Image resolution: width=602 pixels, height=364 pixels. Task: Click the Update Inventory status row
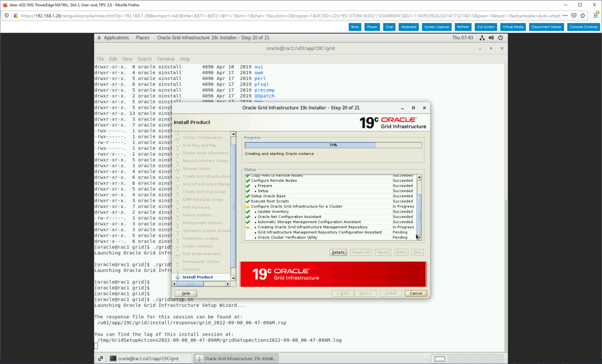[330, 212]
